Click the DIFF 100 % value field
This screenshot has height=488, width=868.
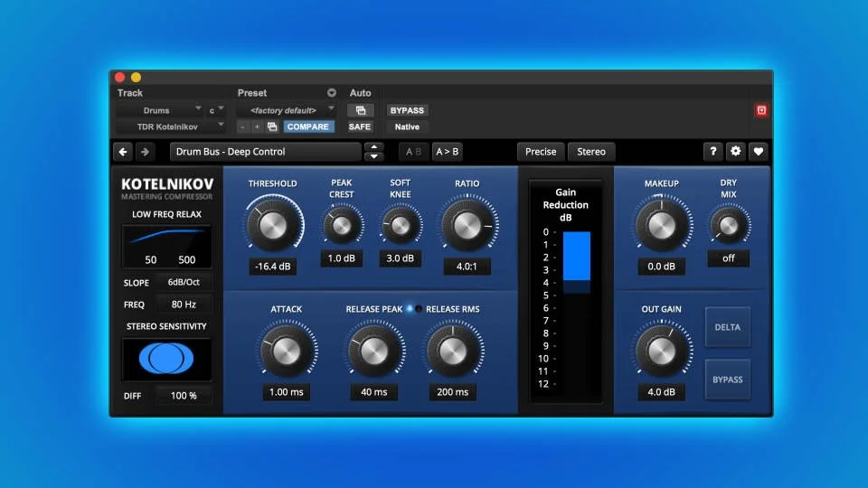pyautogui.click(x=184, y=396)
